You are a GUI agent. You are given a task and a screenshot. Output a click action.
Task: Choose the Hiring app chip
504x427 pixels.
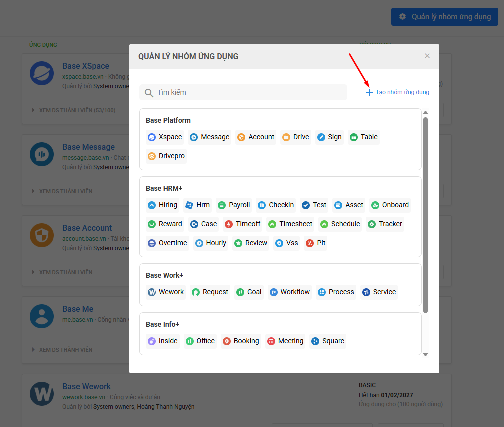[162, 205]
